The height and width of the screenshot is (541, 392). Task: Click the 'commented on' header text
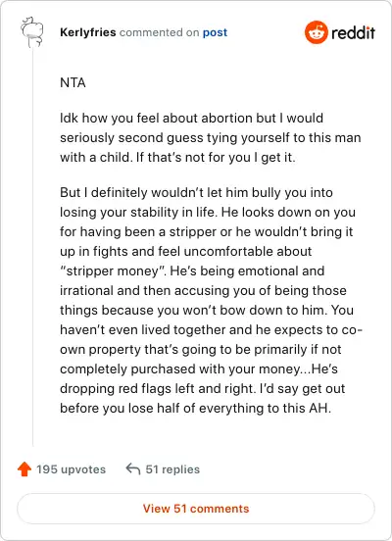pos(159,32)
